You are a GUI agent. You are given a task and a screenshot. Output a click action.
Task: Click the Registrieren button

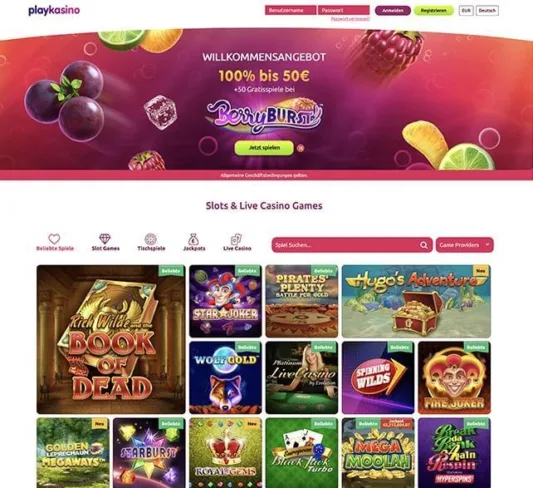coord(433,11)
